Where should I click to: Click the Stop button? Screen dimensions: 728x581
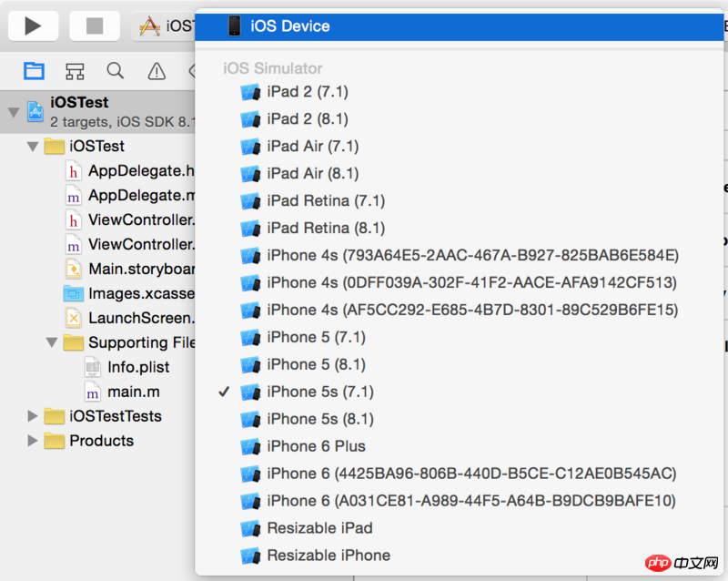point(95,25)
